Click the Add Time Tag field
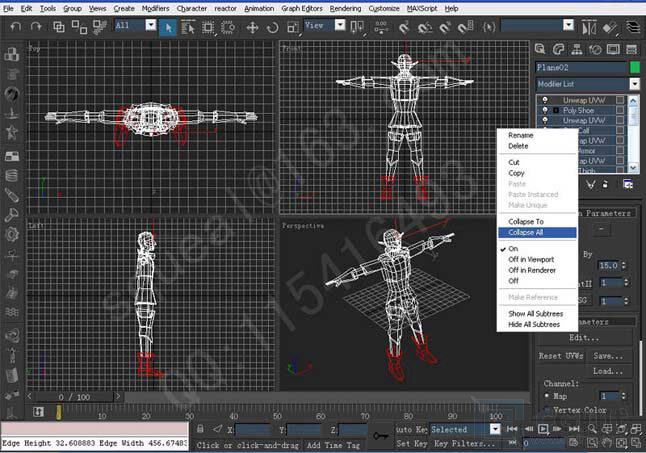This screenshot has height=453, width=646. [334, 445]
